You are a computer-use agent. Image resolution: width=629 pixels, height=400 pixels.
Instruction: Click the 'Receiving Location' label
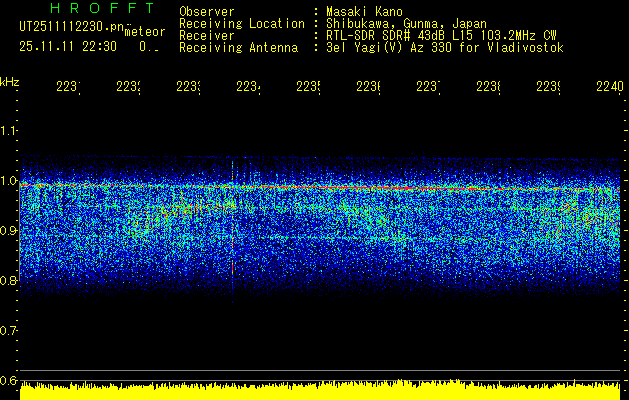point(242,24)
